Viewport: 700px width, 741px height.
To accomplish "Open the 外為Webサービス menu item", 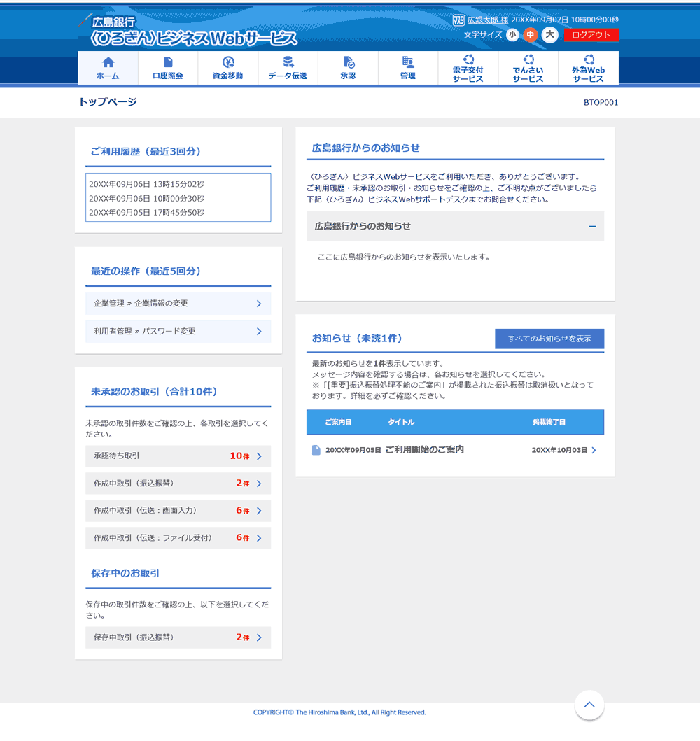I will tap(589, 68).
